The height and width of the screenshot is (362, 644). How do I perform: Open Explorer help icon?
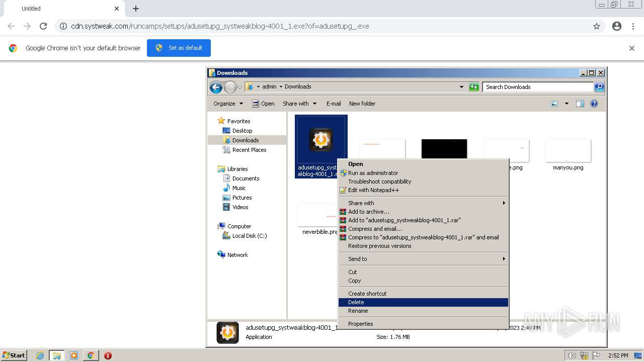tap(594, 104)
